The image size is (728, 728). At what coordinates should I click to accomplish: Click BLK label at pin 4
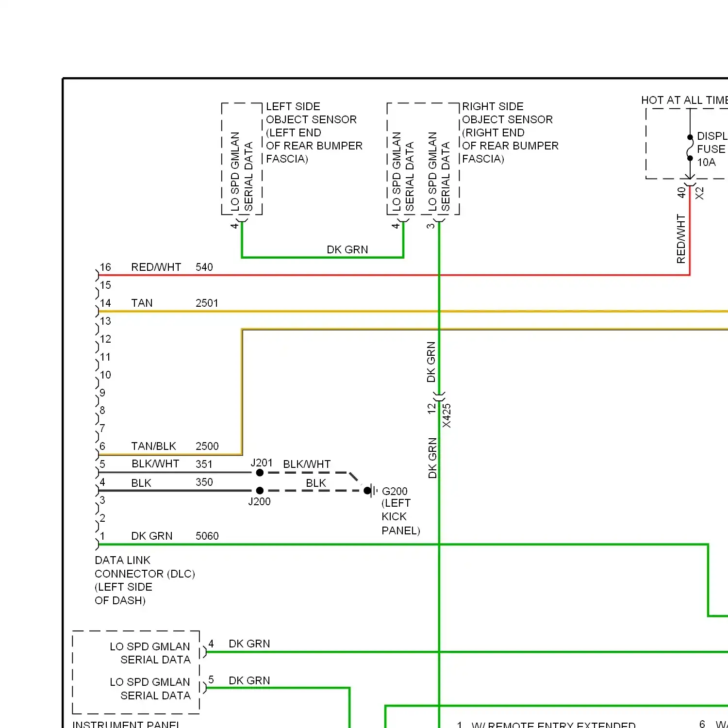(141, 483)
